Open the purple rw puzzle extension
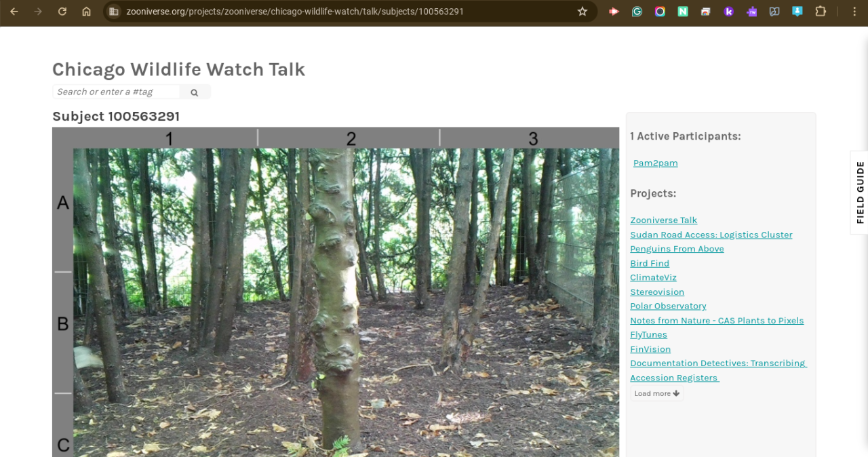Viewport: 868px width, 457px height. [751, 12]
